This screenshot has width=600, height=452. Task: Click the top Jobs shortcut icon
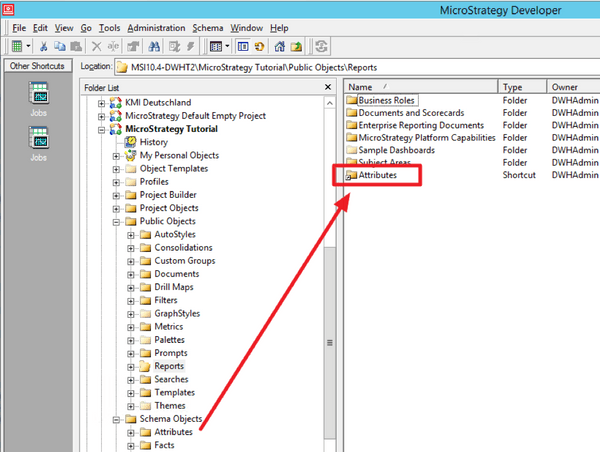tap(39, 93)
